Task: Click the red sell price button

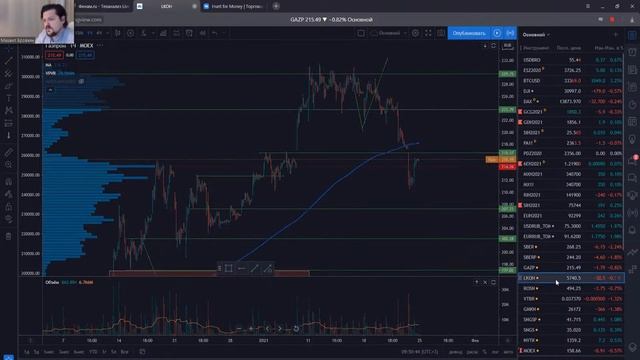Action: [54, 55]
